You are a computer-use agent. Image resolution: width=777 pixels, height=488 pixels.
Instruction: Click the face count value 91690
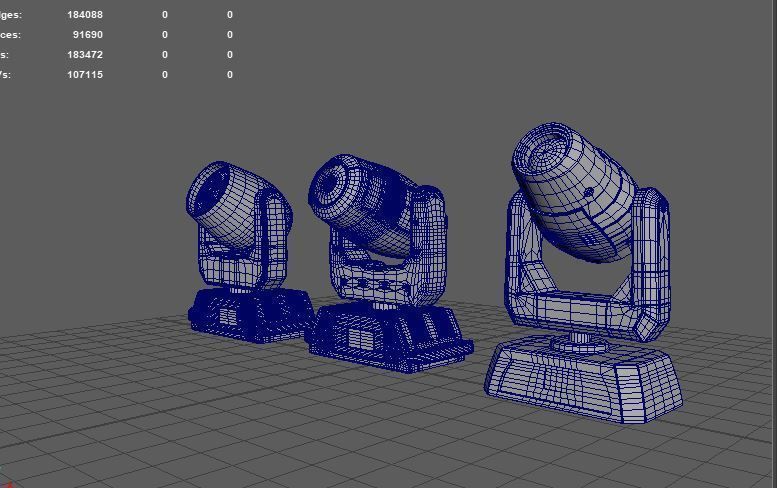88,35
